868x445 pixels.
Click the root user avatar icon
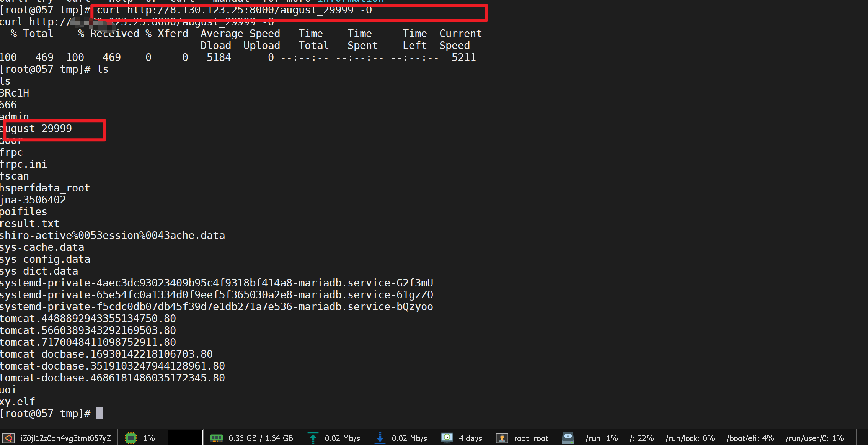pyautogui.click(x=502, y=438)
